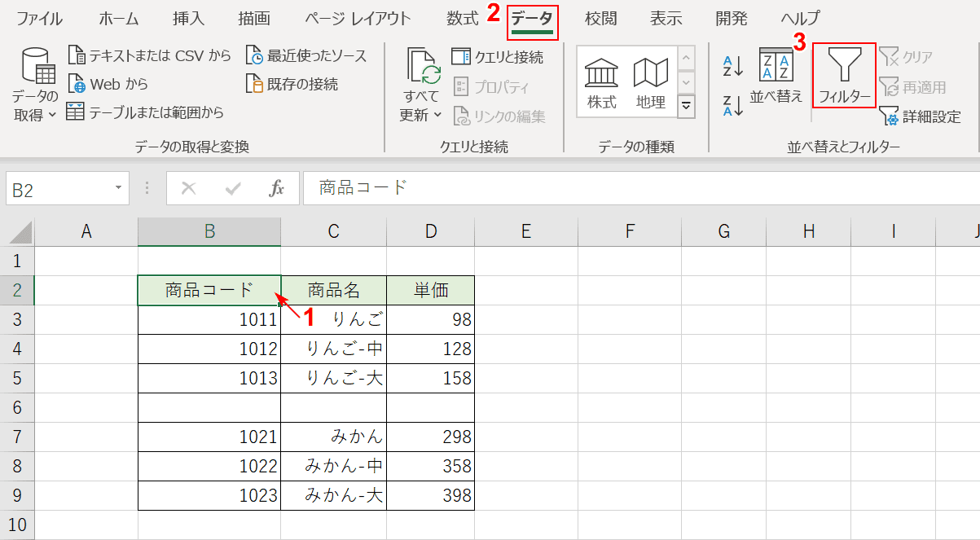The width and height of the screenshot is (980, 540).
Task: Expand the データの取得 dropdown arrow
Action: (x=52, y=116)
